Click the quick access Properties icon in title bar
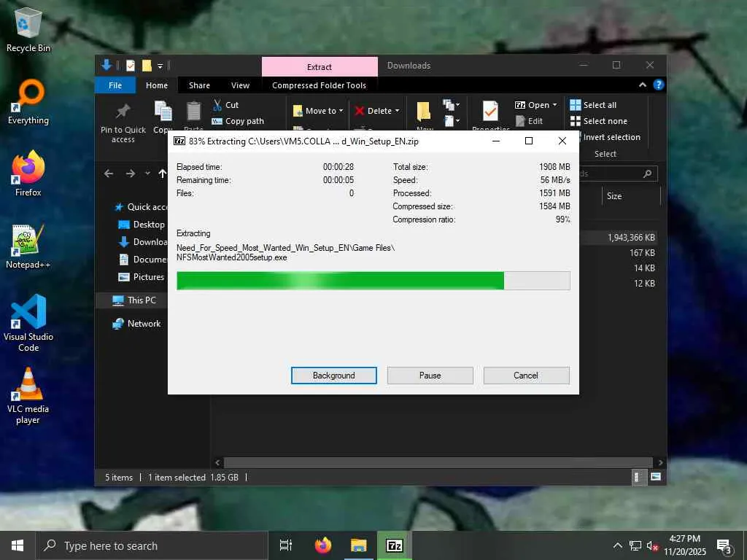This screenshot has height=560, width=747. click(x=130, y=66)
